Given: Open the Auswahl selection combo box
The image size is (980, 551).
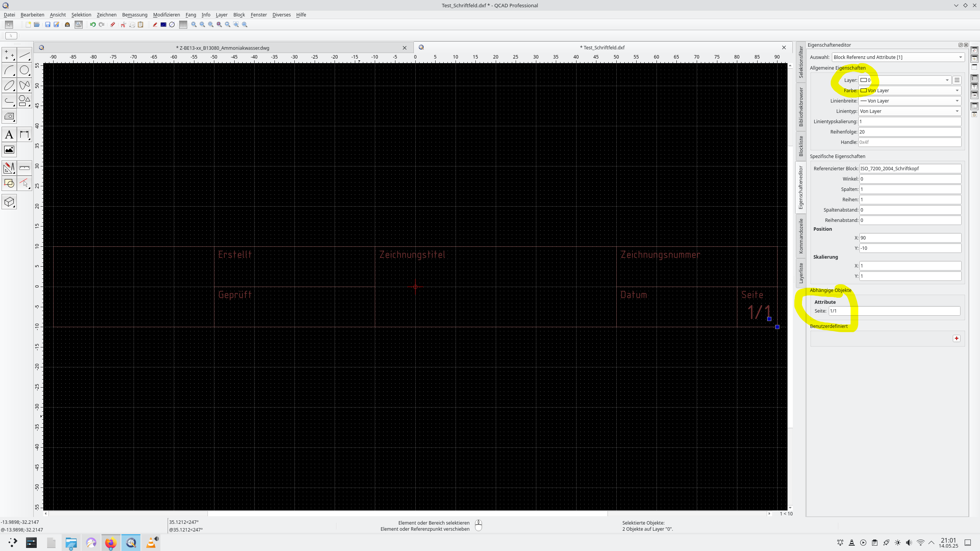Looking at the screenshot, I should click(x=898, y=57).
